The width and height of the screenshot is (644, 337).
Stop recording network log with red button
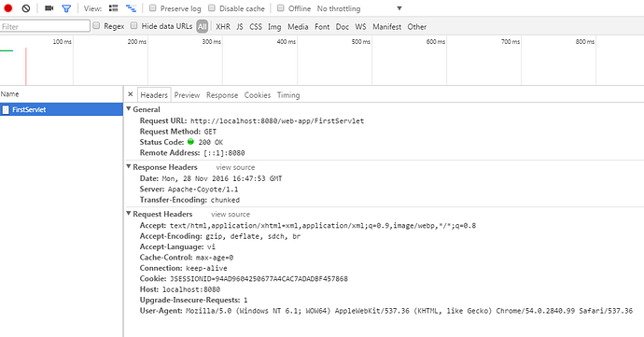(x=7, y=8)
